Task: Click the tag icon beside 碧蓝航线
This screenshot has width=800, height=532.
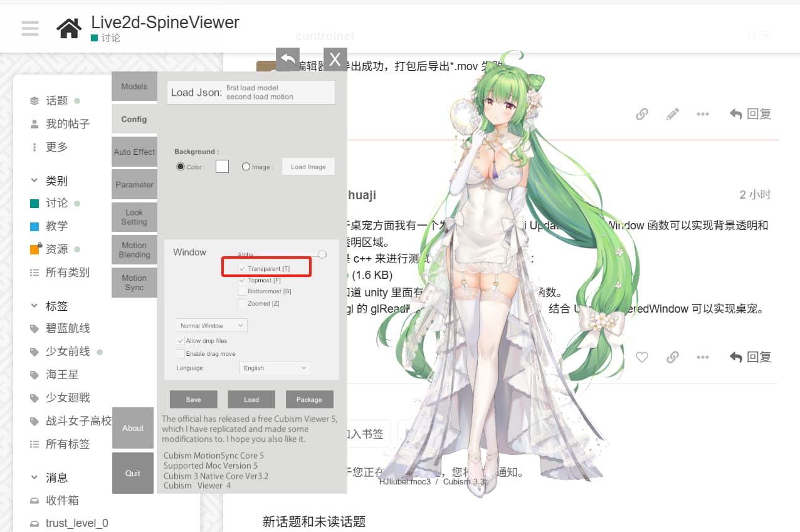Action: 34,329
